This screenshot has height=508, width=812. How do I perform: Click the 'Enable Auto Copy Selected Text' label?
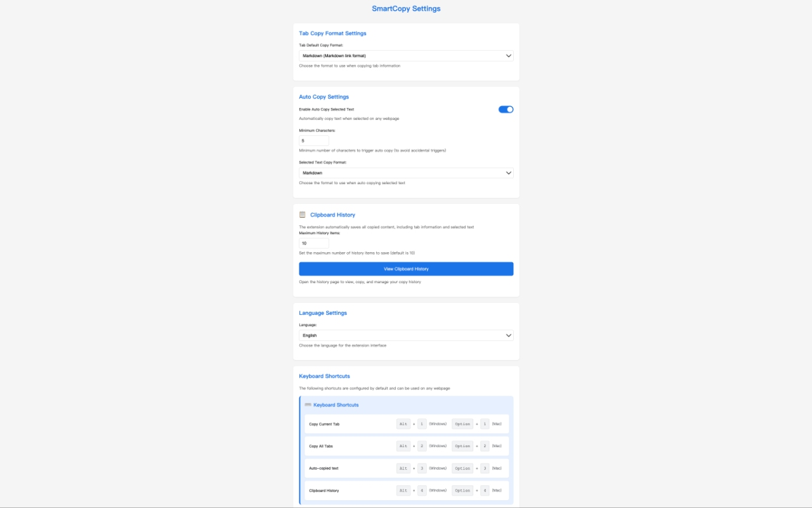(327, 109)
